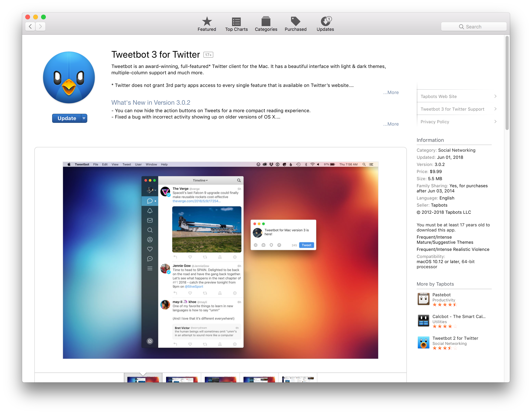The image size is (532, 414).
Task: Click the 17+ age rating badge
Action: click(x=208, y=55)
